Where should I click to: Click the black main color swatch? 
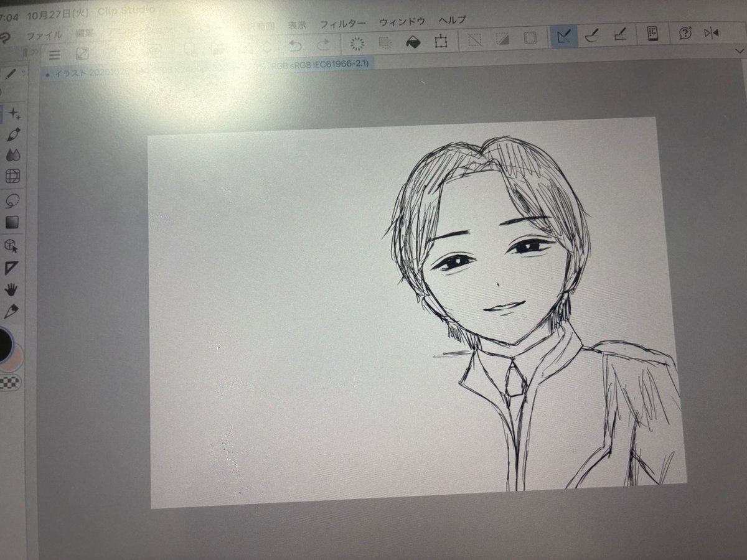pyautogui.click(x=6, y=345)
